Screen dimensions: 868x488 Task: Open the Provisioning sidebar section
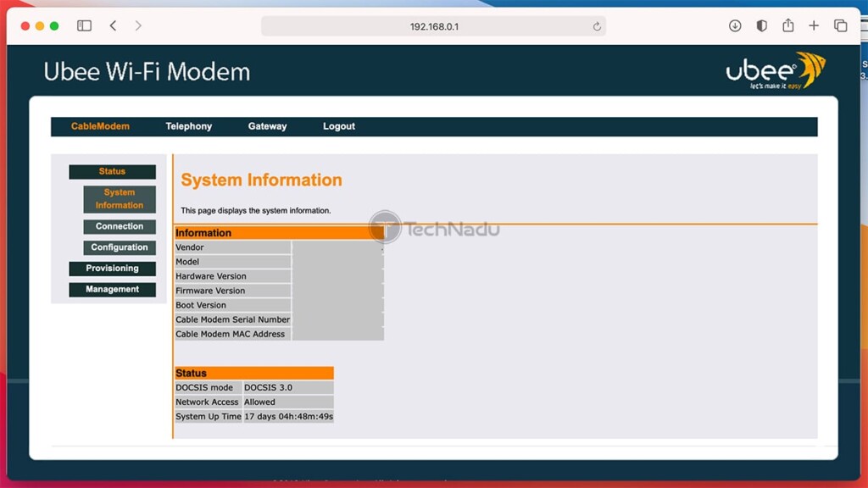pyautogui.click(x=113, y=269)
